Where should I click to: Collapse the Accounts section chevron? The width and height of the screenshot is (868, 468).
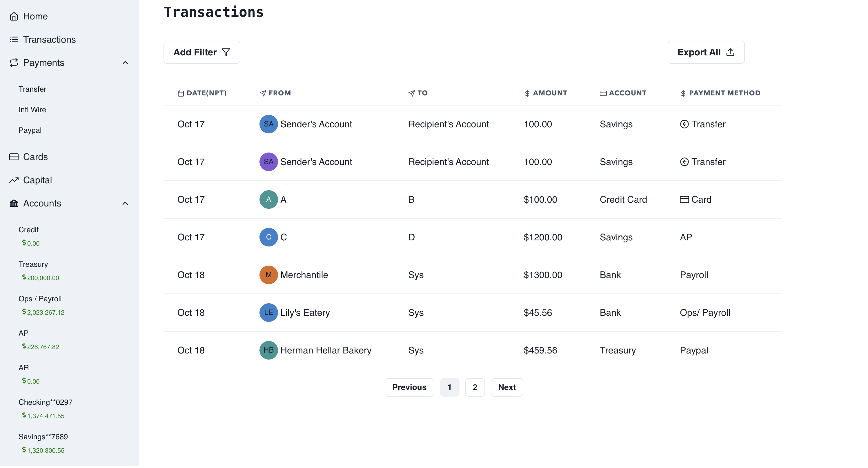point(125,204)
